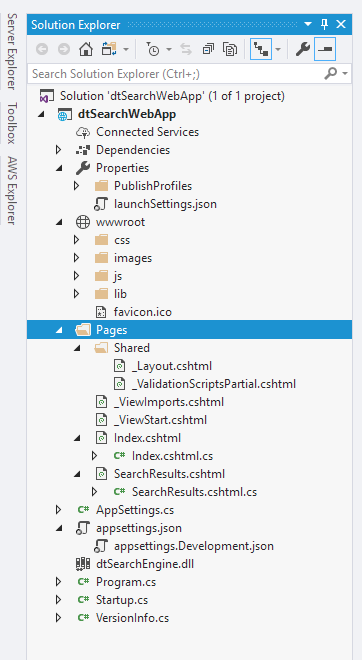
Task: Click the search magnifier icon
Action: pyautogui.click(x=331, y=74)
